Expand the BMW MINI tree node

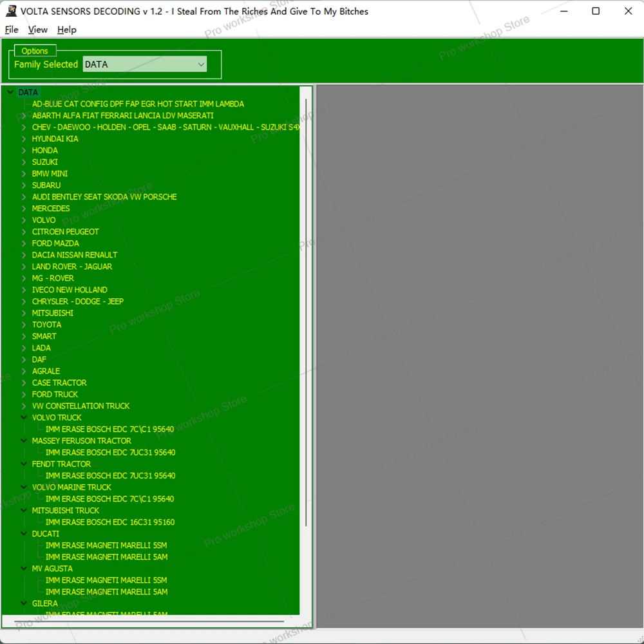tap(24, 174)
